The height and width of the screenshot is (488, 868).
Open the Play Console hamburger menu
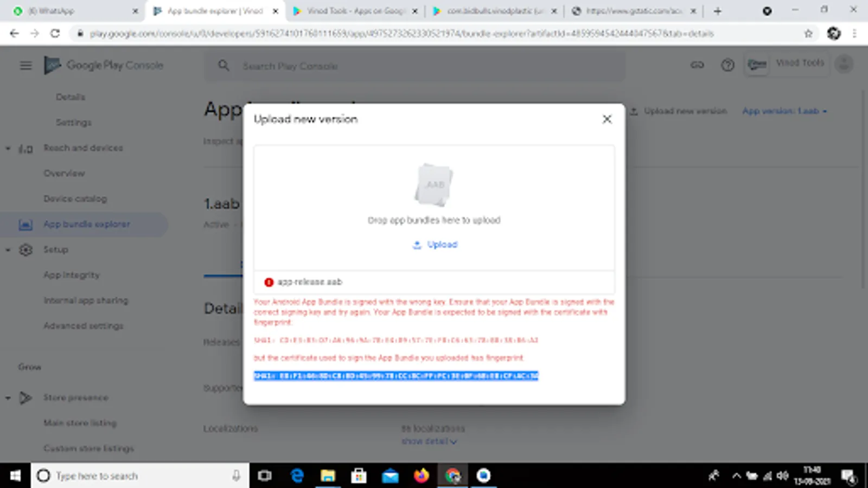25,66
